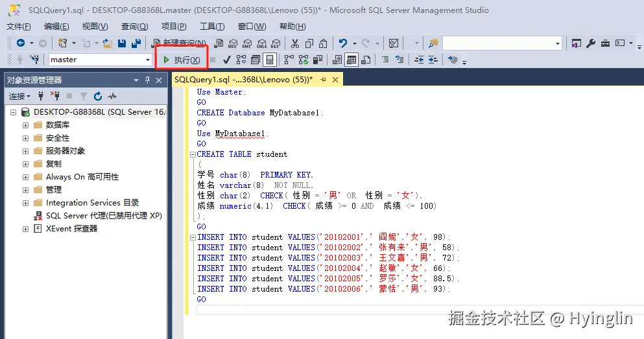Open a DAX query
Viewport: 644px width, 339px height.
pos(276,43)
